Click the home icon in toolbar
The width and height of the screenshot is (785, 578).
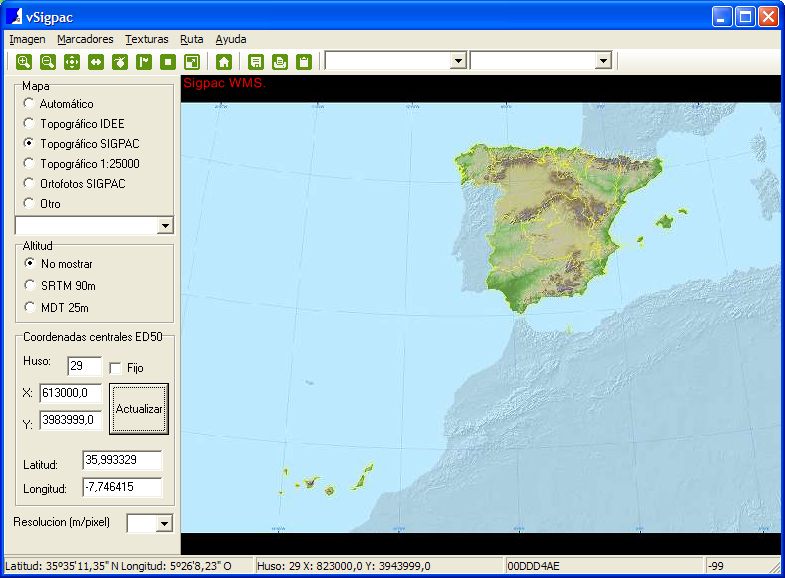224,62
